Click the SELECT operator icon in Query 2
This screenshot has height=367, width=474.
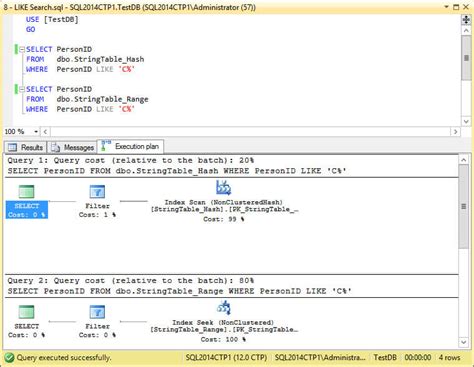click(26, 312)
